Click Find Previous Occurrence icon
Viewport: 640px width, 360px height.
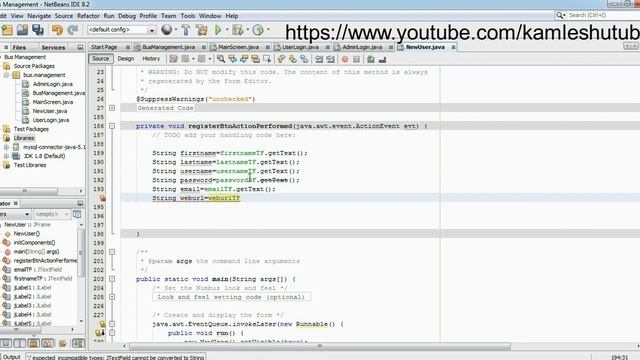(x=232, y=59)
